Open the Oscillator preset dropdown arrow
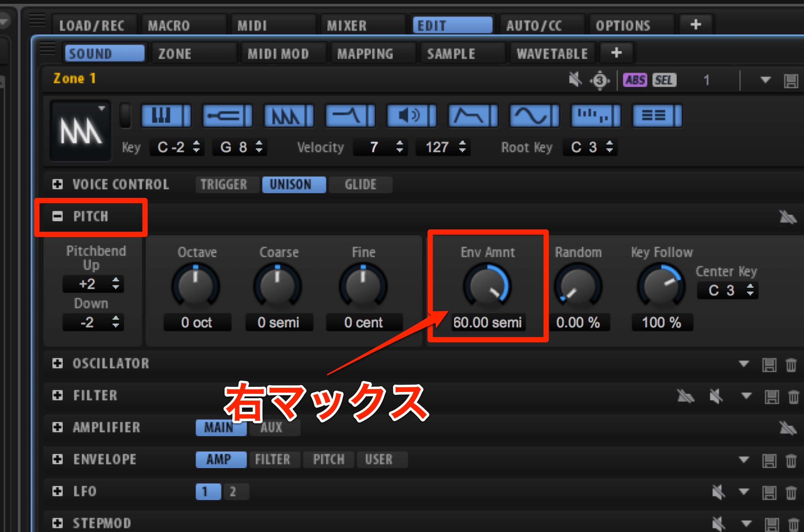Viewport: 804px width, 532px height. pyautogui.click(x=744, y=364)
